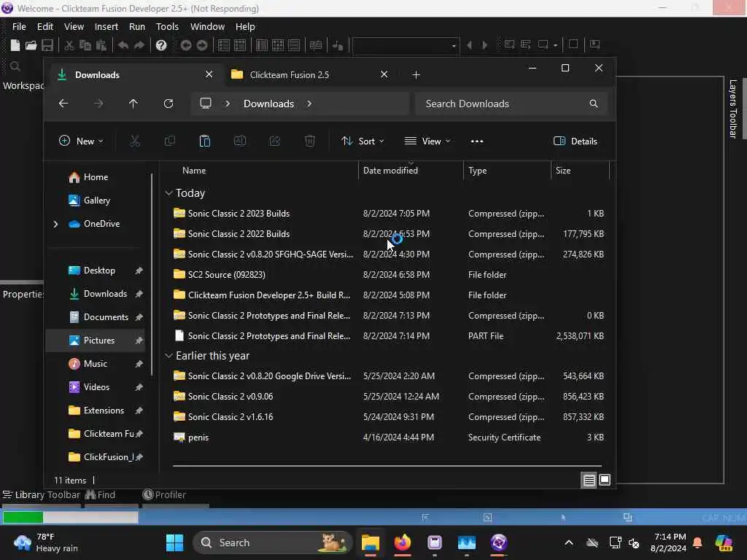
Task: Show hidden system tray icons
Action: tap(569, 542)
